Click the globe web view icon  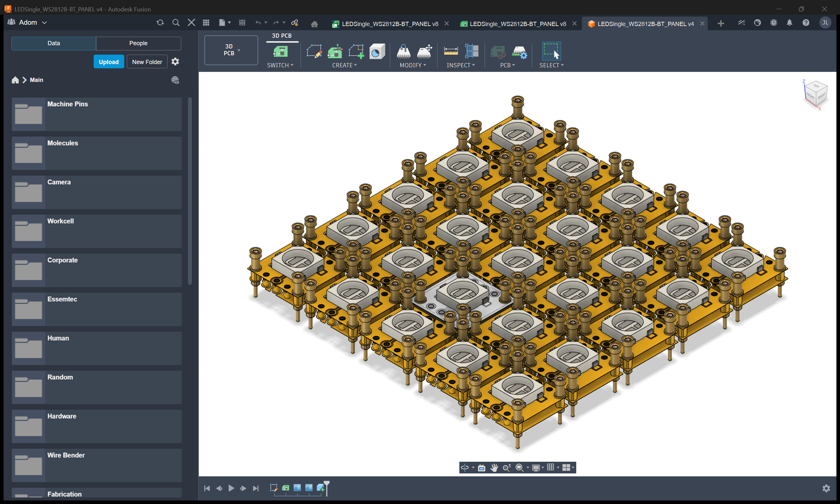click(175, 80)
